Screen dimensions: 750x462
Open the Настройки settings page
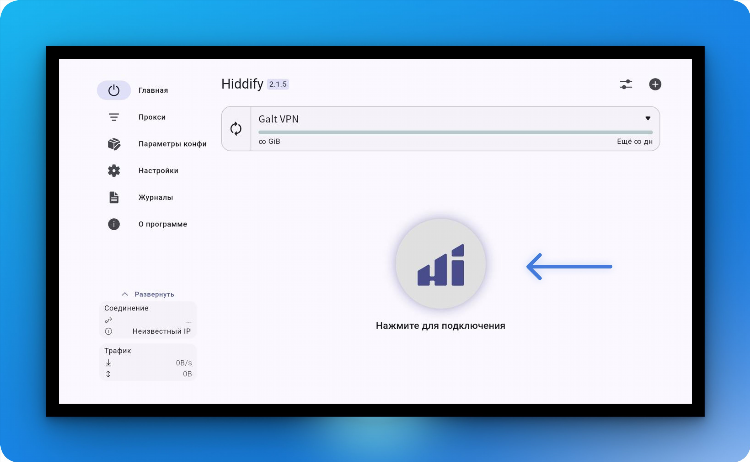[158, 171]
